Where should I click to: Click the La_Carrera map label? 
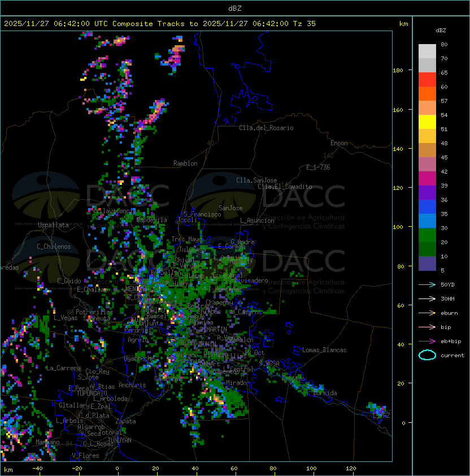tap(63, 368)
